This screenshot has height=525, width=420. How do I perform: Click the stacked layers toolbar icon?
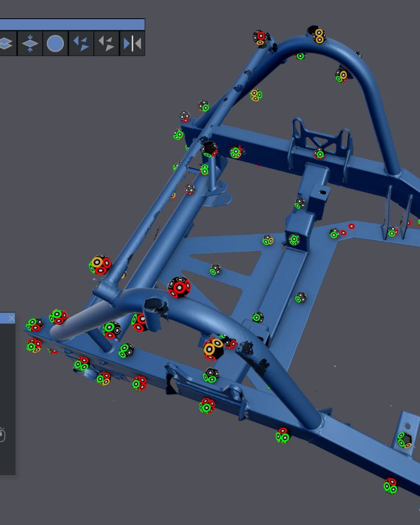(7, 43)
